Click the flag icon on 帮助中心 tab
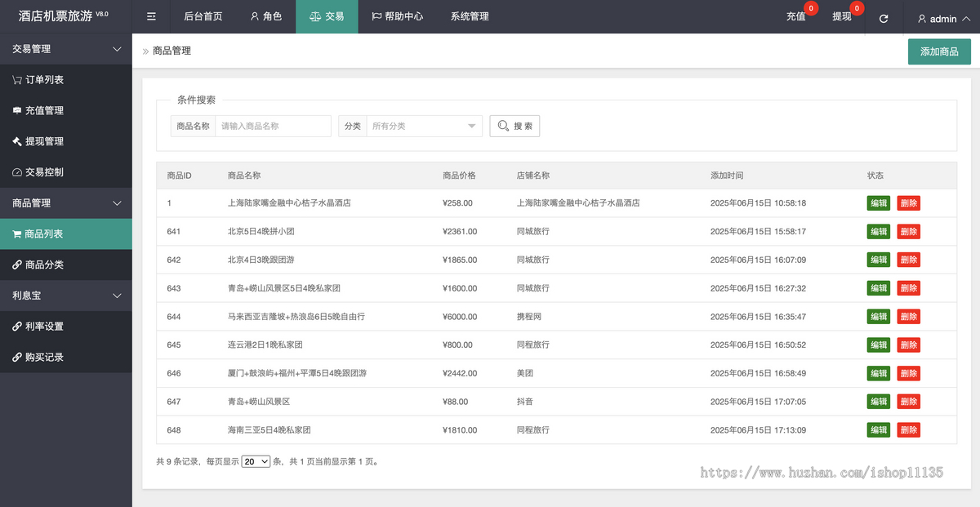 [x=376, y=16]
